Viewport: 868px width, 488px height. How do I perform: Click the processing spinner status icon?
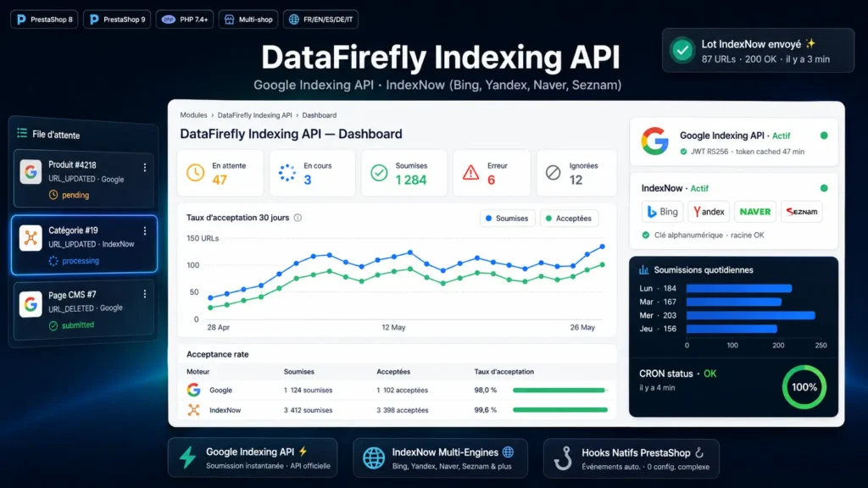pos(53,261)
